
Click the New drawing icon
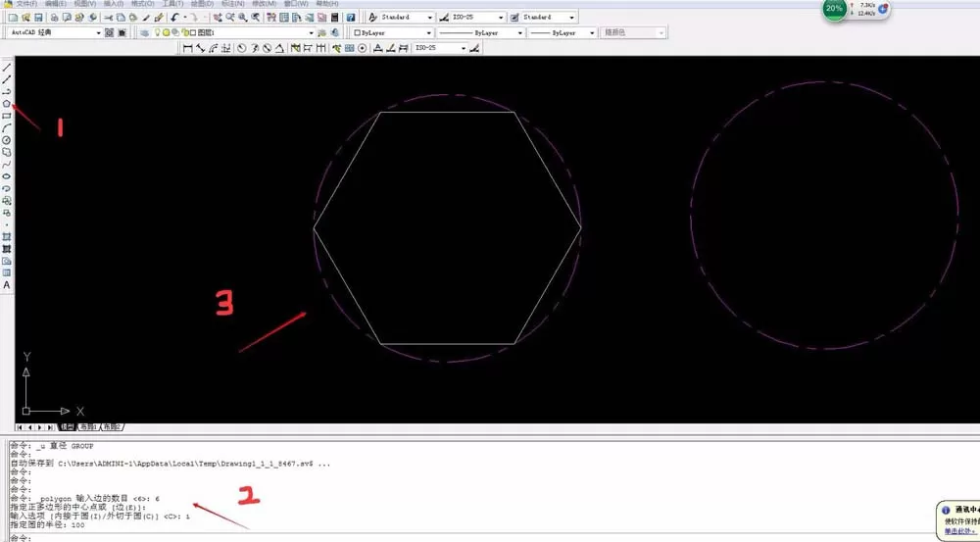[x=13, y=18]
